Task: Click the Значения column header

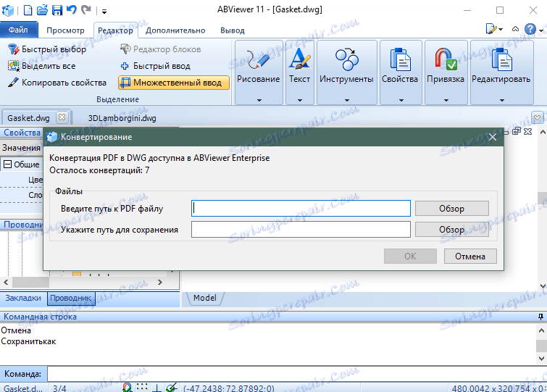Action: [x=21, y=148]
